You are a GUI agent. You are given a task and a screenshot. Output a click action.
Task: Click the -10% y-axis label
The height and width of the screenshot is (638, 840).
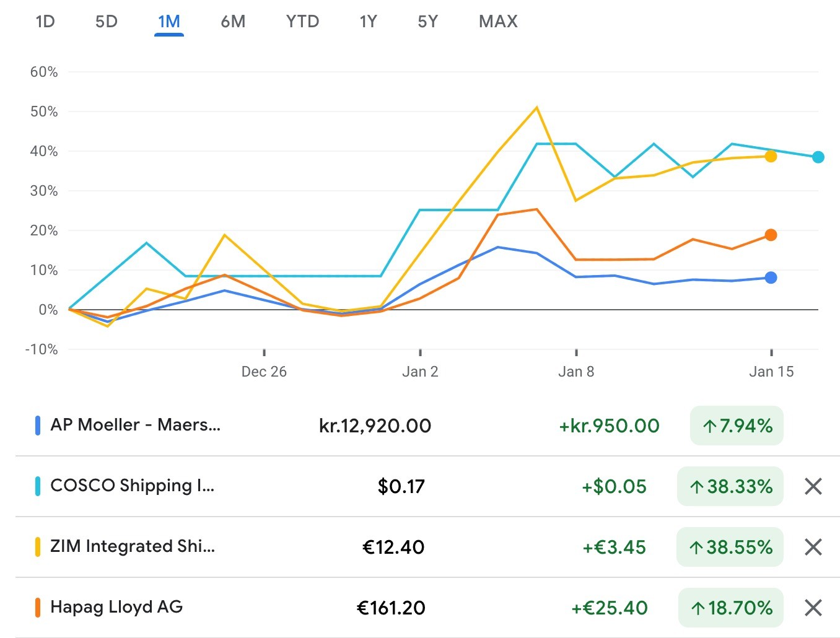[x=42, y=349]
